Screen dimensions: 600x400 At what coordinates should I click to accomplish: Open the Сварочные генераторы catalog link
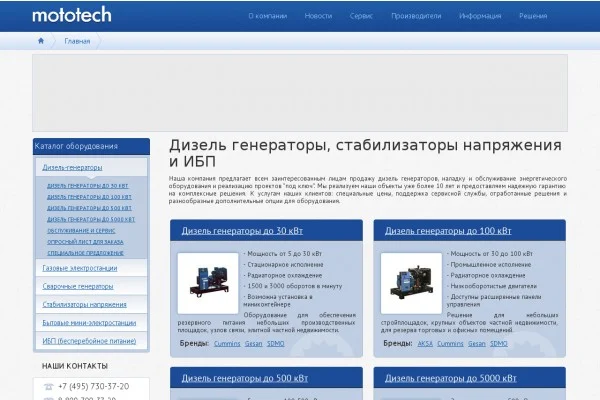point(78,286)
